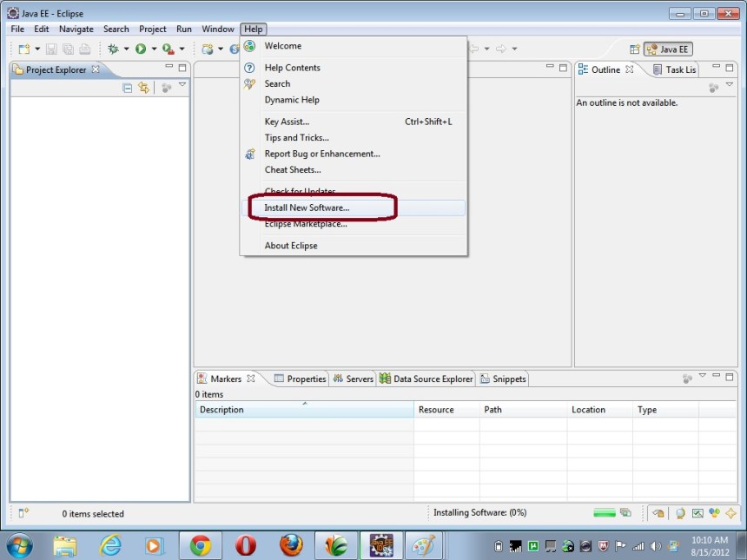Screen dimensions: 747x560
Task: Open the Print toolbar icon
Action: click(85, 49)
